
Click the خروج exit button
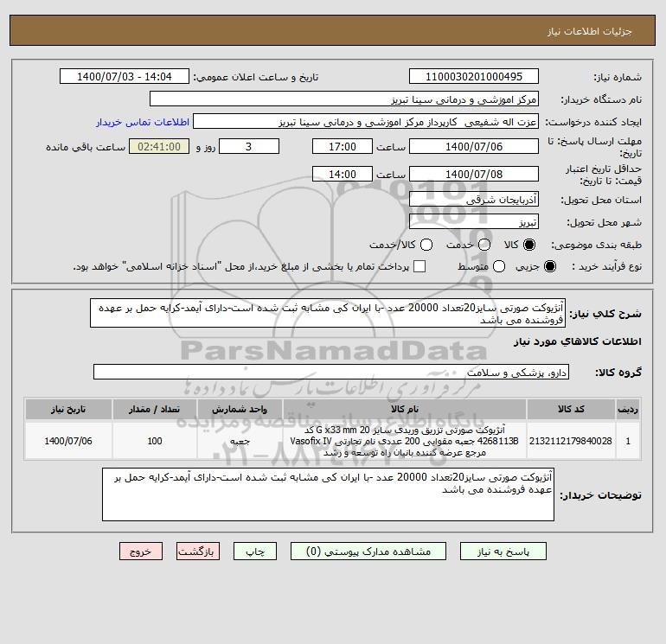point(141,552)
